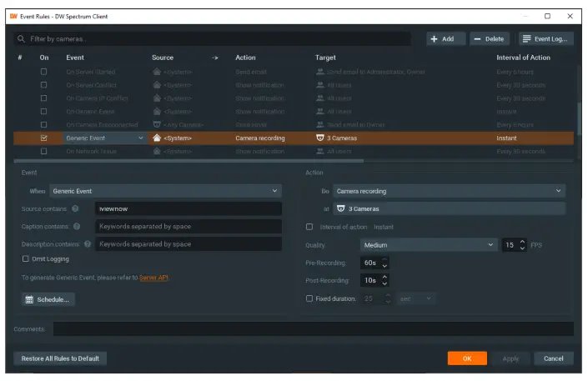
Task: Enable the On Camera IP Conflict rule checkbox
Action: 44,98
